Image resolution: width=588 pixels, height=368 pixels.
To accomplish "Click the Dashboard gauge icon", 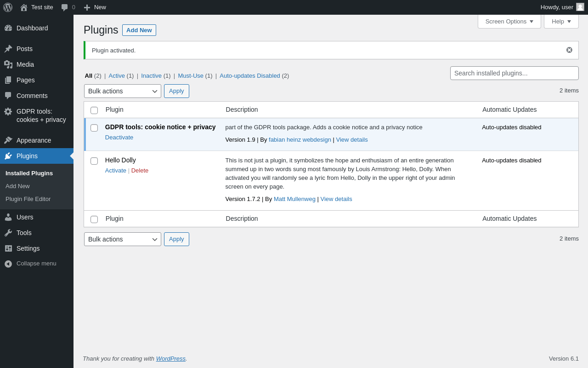I will (8, 28).
